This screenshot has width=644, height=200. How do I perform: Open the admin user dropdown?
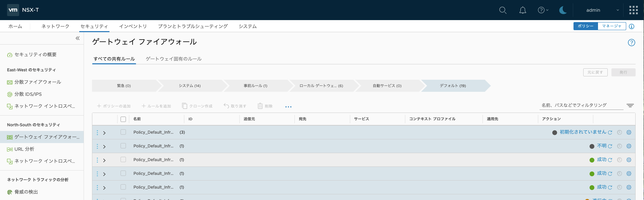602,10
